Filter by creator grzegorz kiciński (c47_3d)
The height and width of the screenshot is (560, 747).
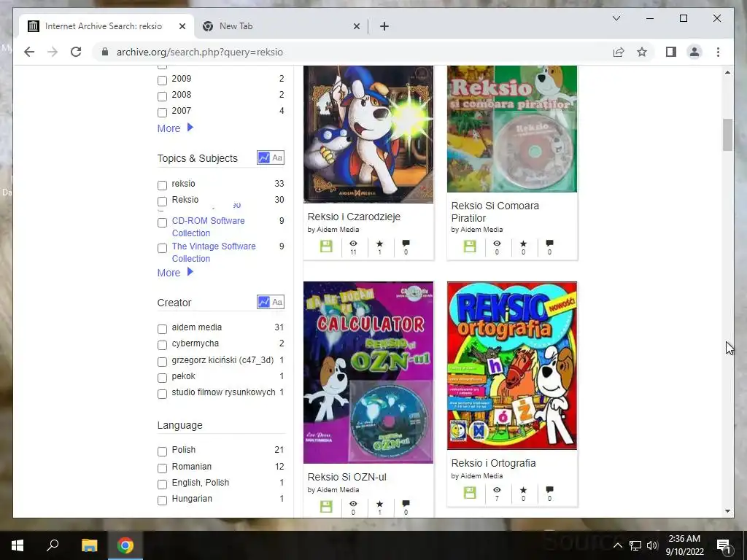point(162,362)
